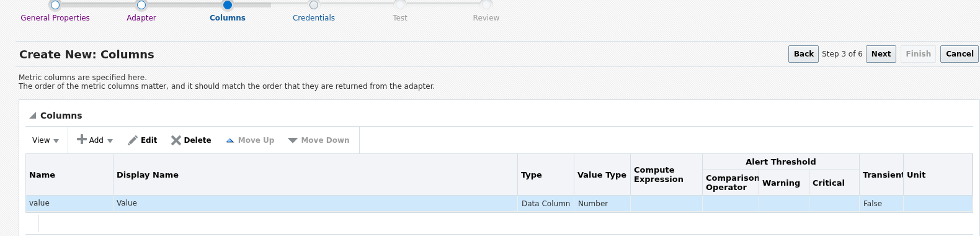Open the View dropdown menu

click(45, 140)
